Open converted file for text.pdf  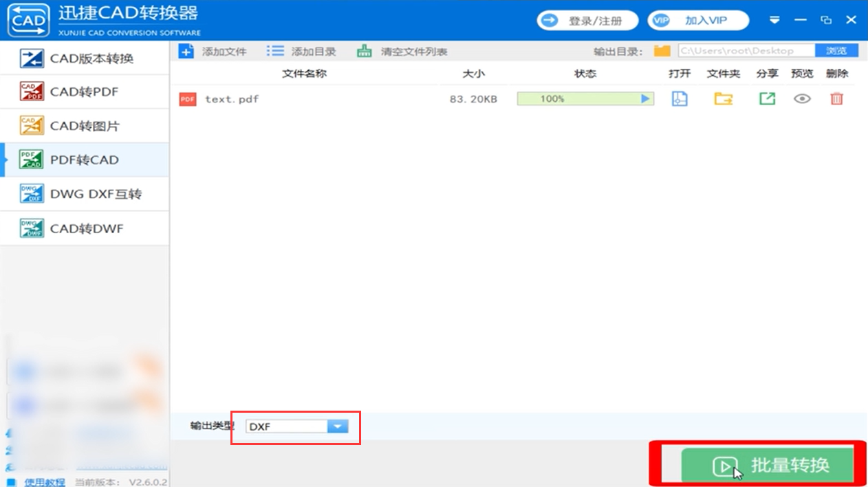(680, 99)
